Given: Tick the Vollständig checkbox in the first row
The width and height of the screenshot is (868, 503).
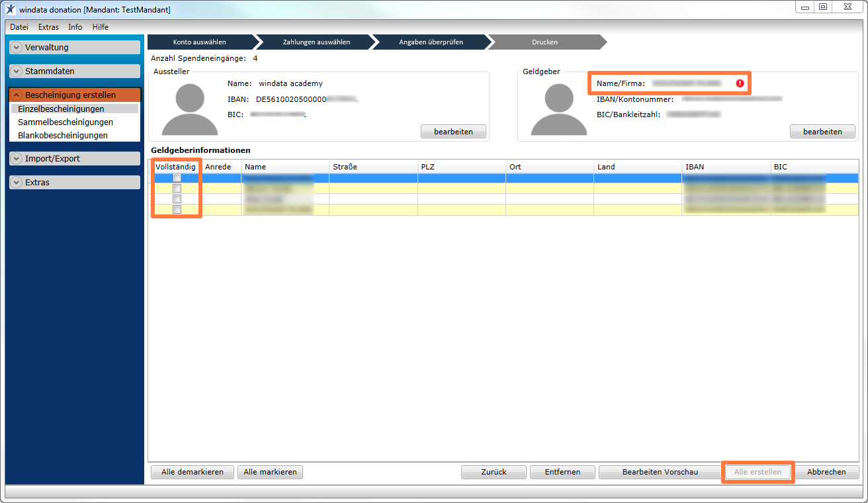Looking at the screenshot, I should click(177, 178).
